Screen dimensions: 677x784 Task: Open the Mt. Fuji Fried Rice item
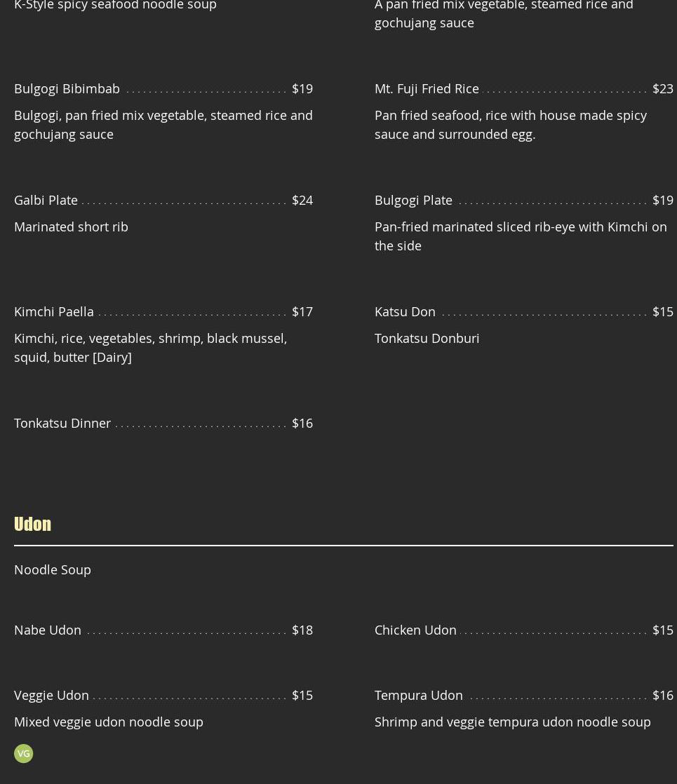pyautogui.click(x=427, y=88)
